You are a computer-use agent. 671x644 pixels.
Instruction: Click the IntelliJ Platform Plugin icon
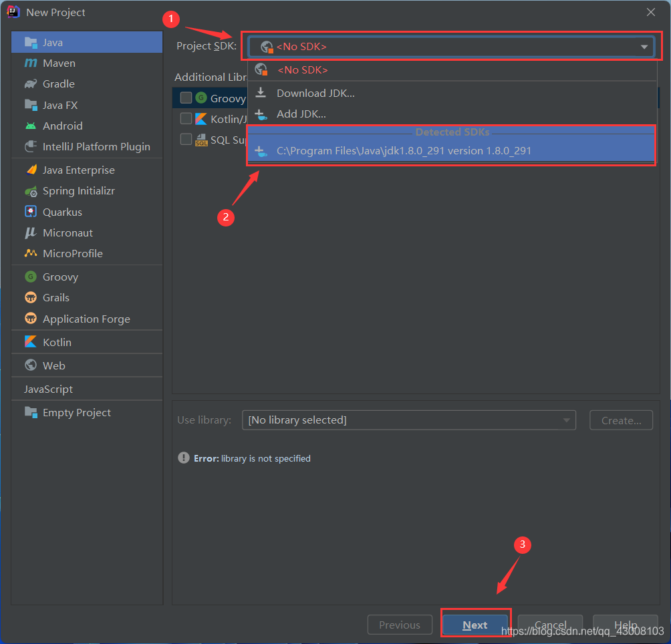[x=31, y=147]
